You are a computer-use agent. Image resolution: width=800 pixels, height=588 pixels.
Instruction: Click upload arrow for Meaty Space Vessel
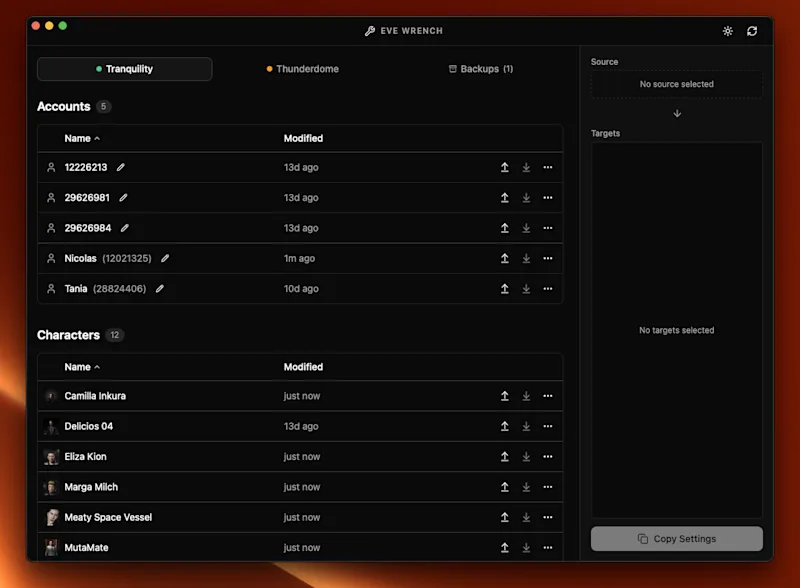click(505, 518)
